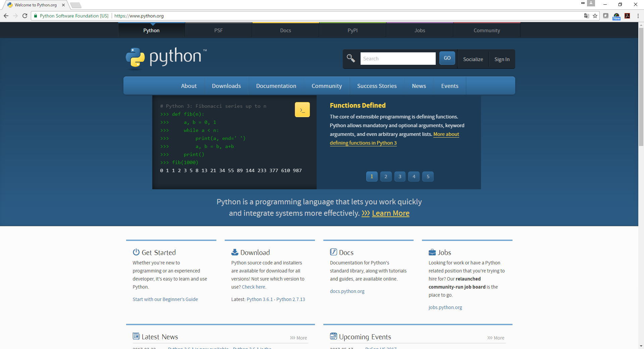This screenshot has height=349, width=644.
Task: Click More link beside Latest News
Action: tap(299, 338)
